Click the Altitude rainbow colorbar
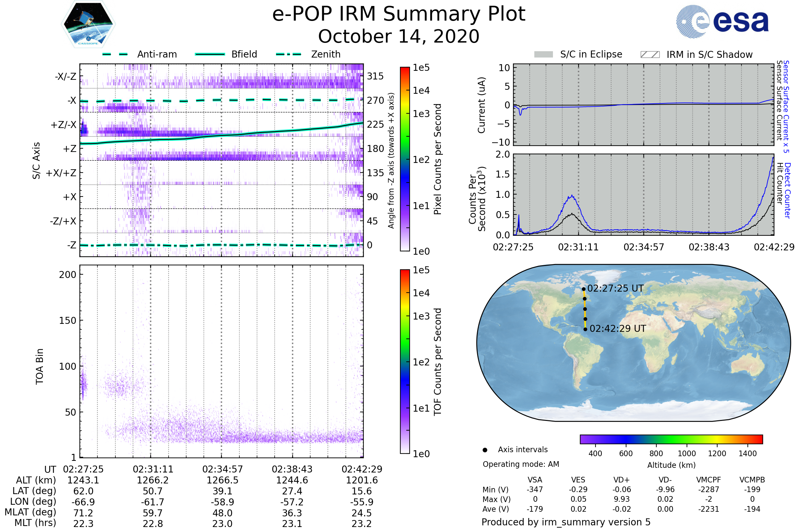The width and height of the screenshot is (798, 532). [x=671, y=439]
